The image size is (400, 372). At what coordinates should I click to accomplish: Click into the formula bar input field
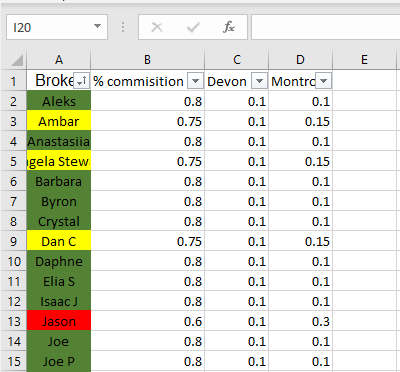(326, 27)
